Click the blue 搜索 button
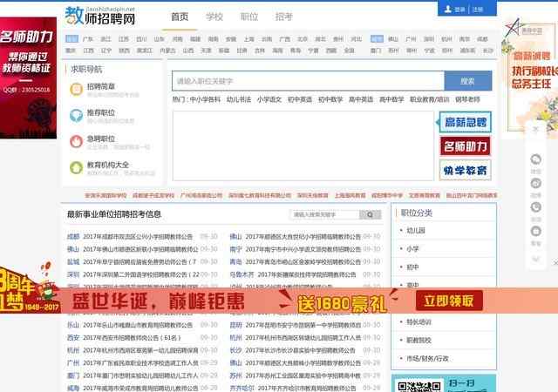The width and height of the screenshot is (558, 392). point(468,81)
